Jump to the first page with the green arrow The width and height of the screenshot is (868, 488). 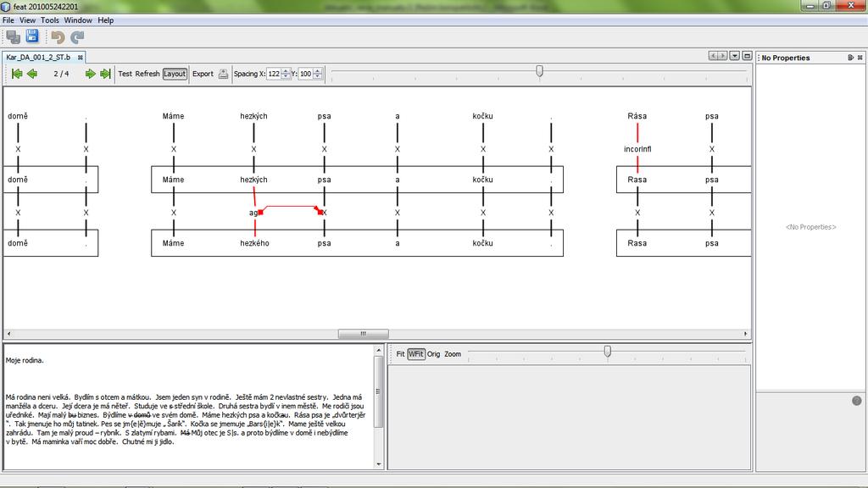17,74
